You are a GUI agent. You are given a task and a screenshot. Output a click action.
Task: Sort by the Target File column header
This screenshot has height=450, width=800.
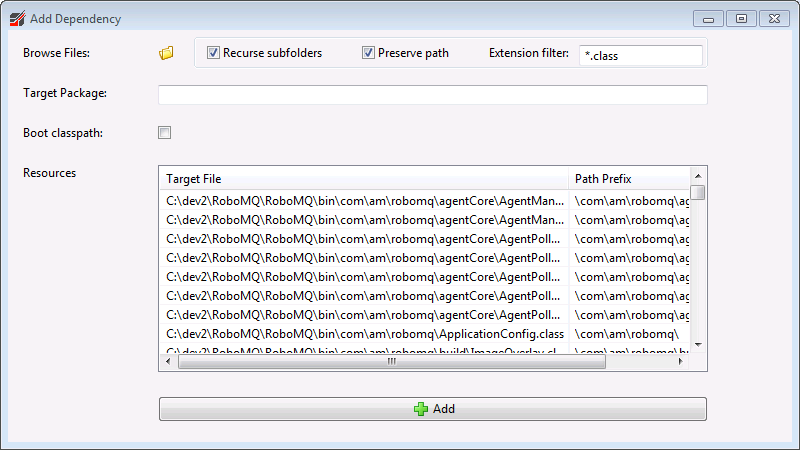pyautogui.click(x=363, y=179)
